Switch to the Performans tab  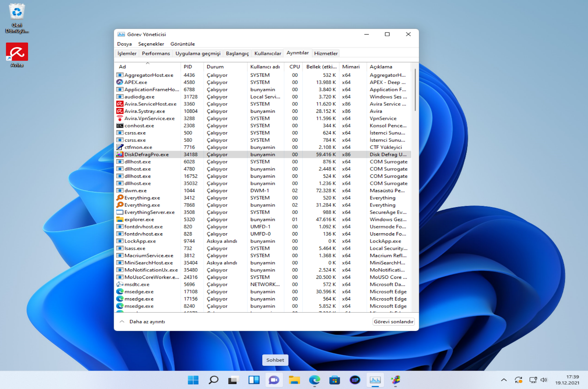(x=156, y=54)
